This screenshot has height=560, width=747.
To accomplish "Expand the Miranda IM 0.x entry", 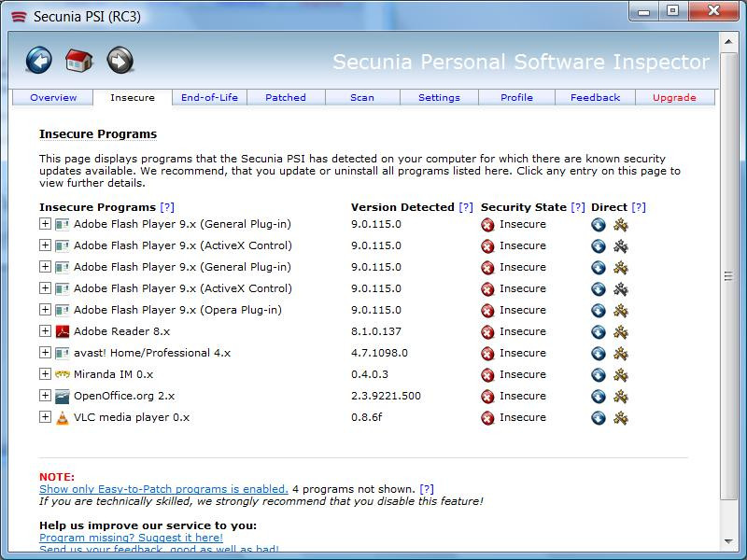I will tap(45, 374).
